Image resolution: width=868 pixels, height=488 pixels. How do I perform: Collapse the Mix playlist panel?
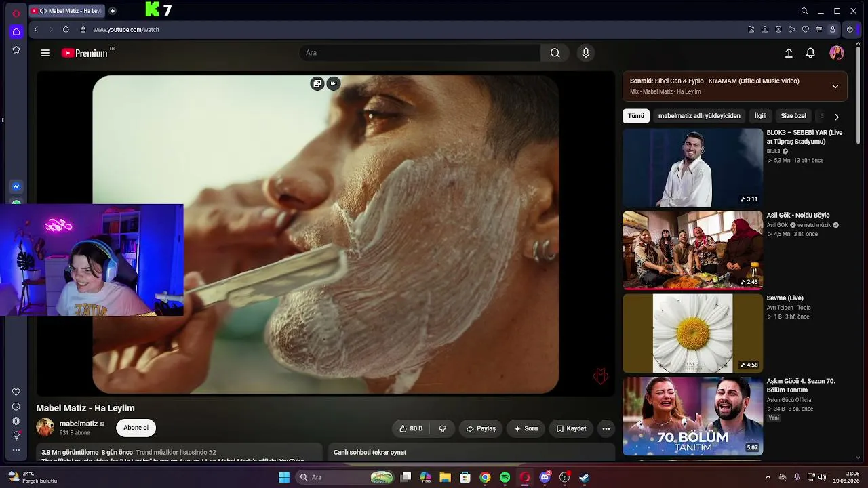pyautogui.click(x=835, y=86)
